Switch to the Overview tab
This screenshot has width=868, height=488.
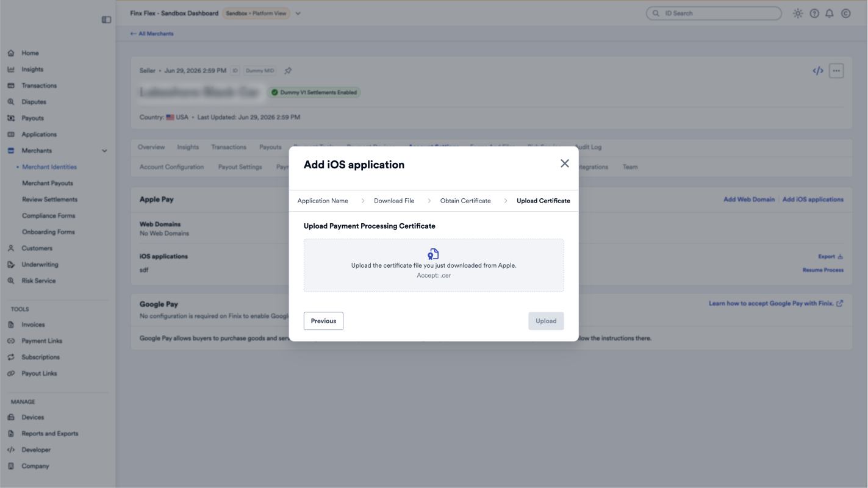[x=151, y=147]
